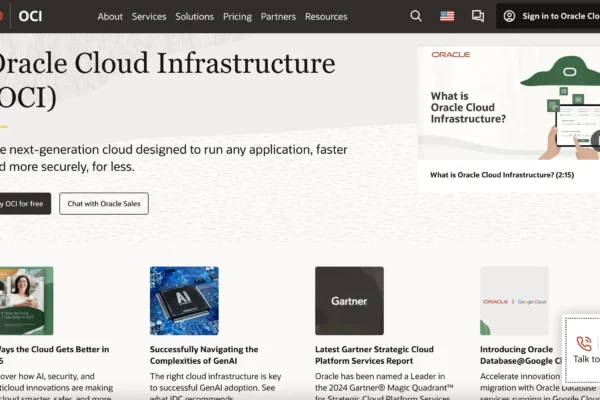Open the AI chip thumbnail image
The height and width of the screenshot is (400, 600).
coord(184,301)
